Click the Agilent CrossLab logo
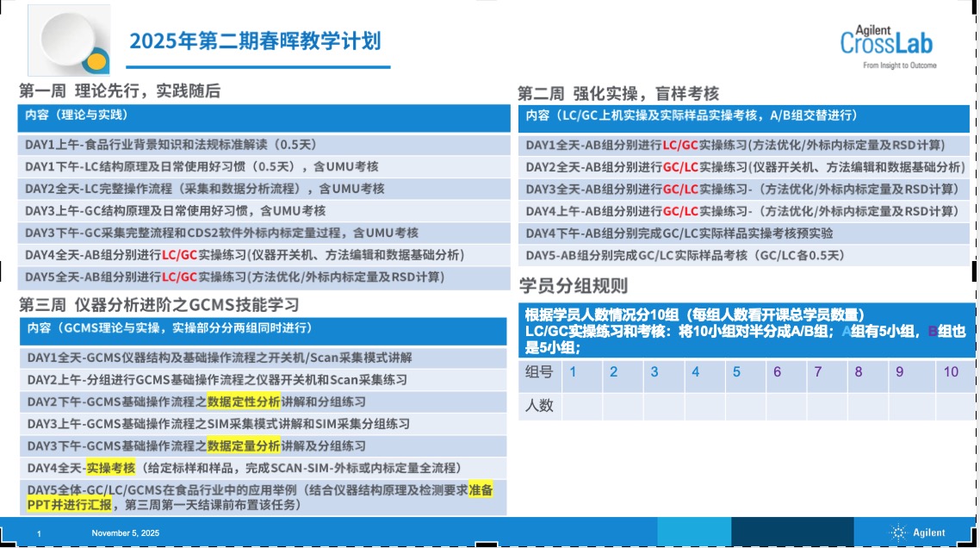 point(887,43)
